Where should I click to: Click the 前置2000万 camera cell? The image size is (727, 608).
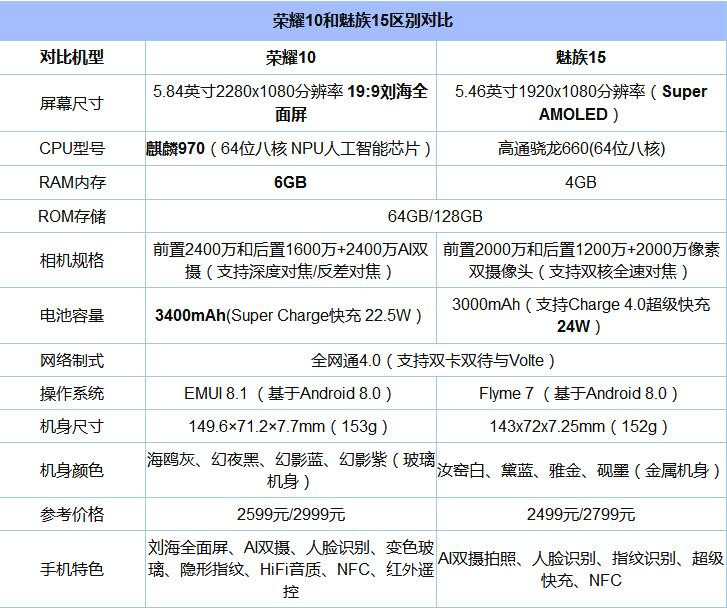click(581, 260)
